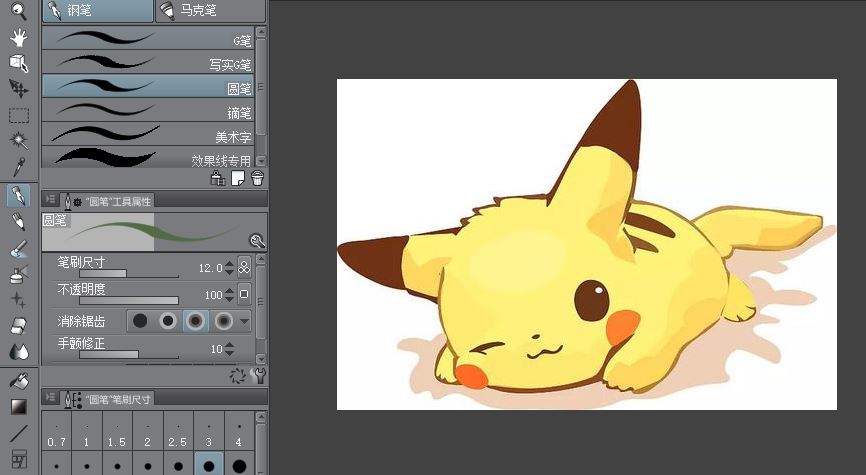Image resolution: width=866 pixels, height=475 pixels.
Task: Select the Airbrush tool
Action: coord(19,274)
